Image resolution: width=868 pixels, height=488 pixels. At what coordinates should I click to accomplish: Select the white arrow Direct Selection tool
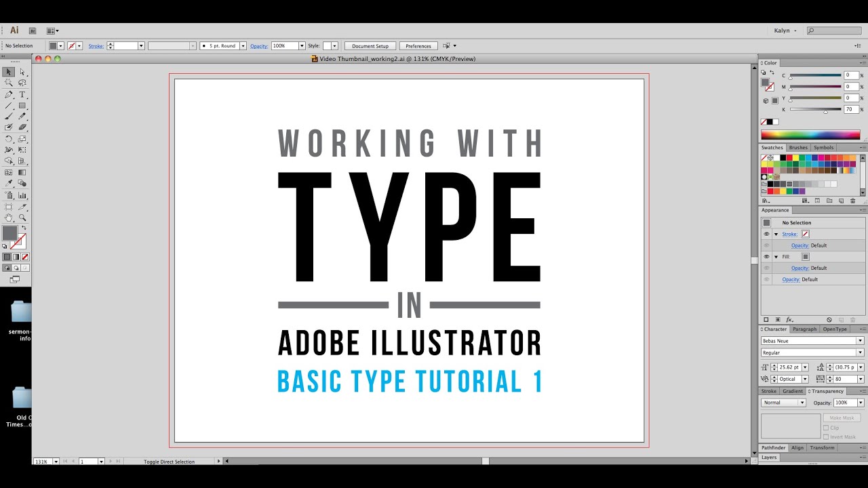click(x=22, y=72)
